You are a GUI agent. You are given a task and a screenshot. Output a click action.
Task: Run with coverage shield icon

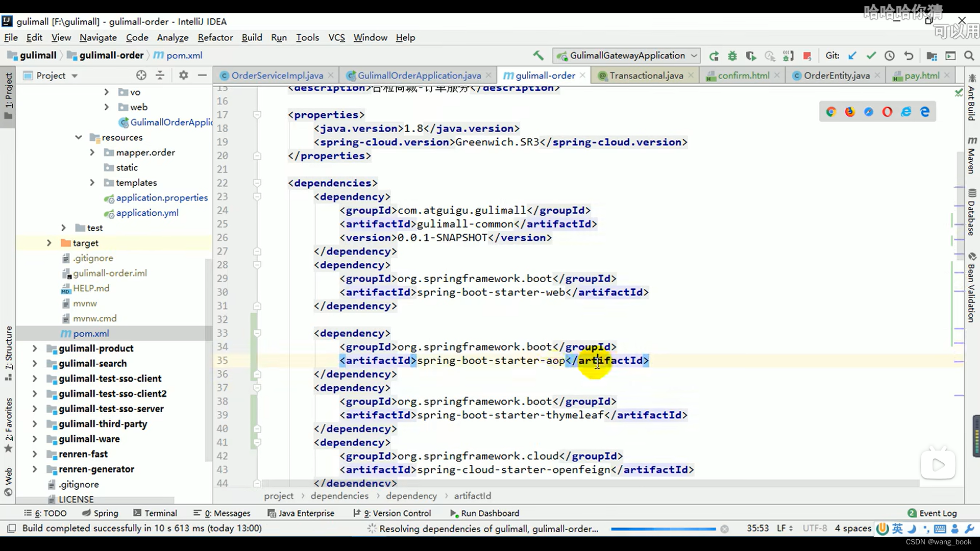[751, 56]
